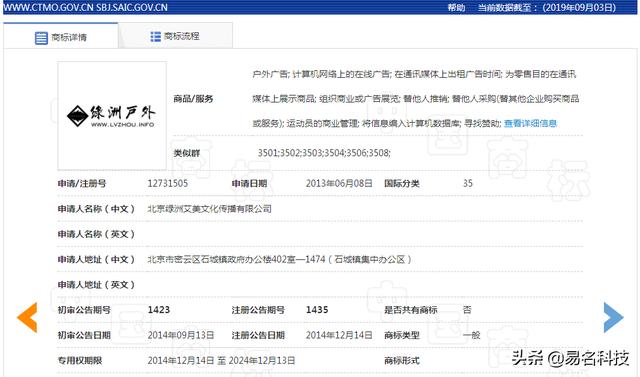This screenshot has height=377, width=640.
Task: Select the 户外广告 services description first line
Action: pos(414,74)
